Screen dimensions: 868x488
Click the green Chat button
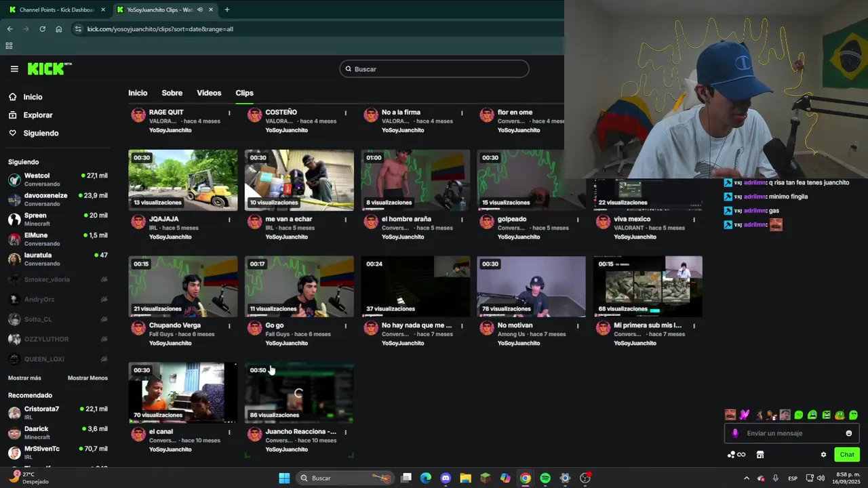coord(847,455)
